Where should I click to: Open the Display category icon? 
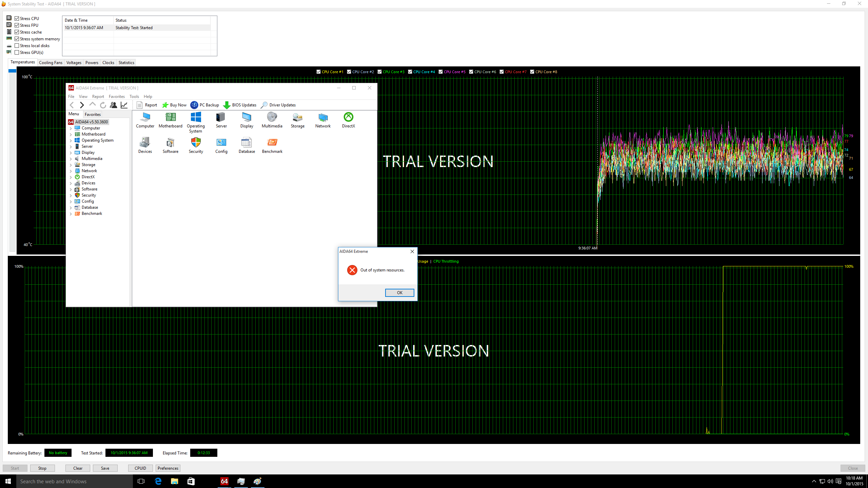tap(246, 120)
